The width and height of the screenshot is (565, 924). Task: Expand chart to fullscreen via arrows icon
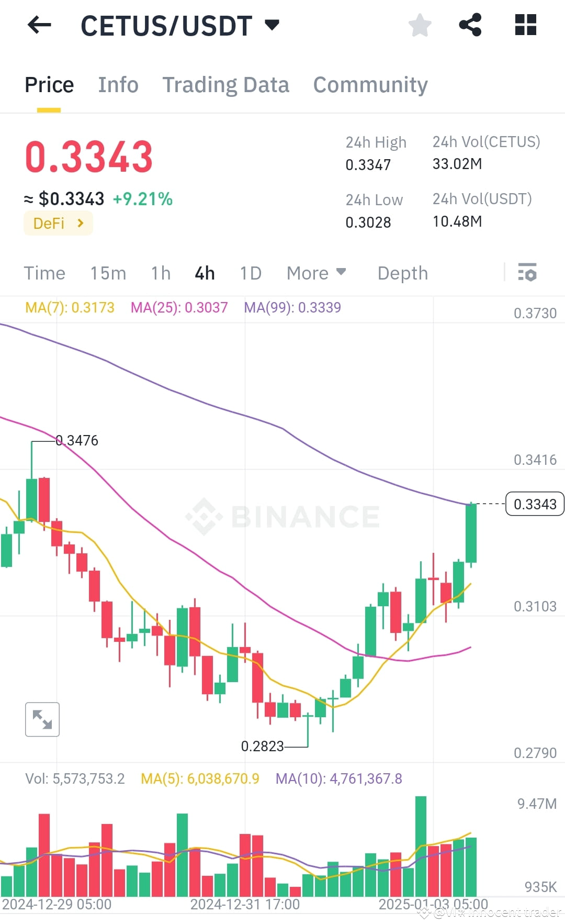[x=42, y=719]
